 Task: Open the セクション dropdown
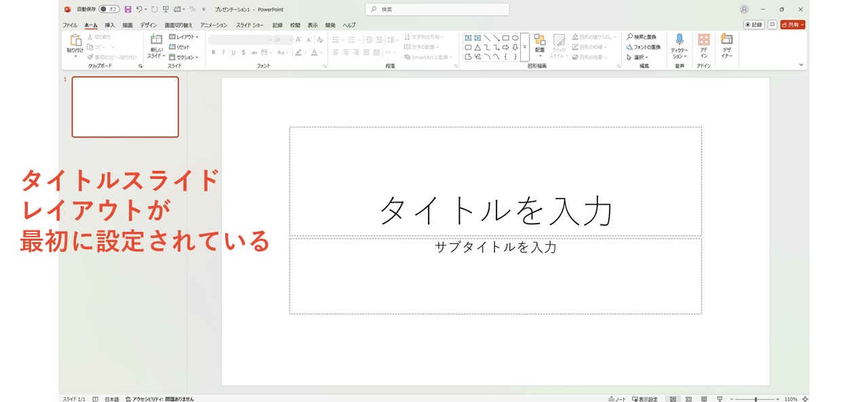point(184,57)
